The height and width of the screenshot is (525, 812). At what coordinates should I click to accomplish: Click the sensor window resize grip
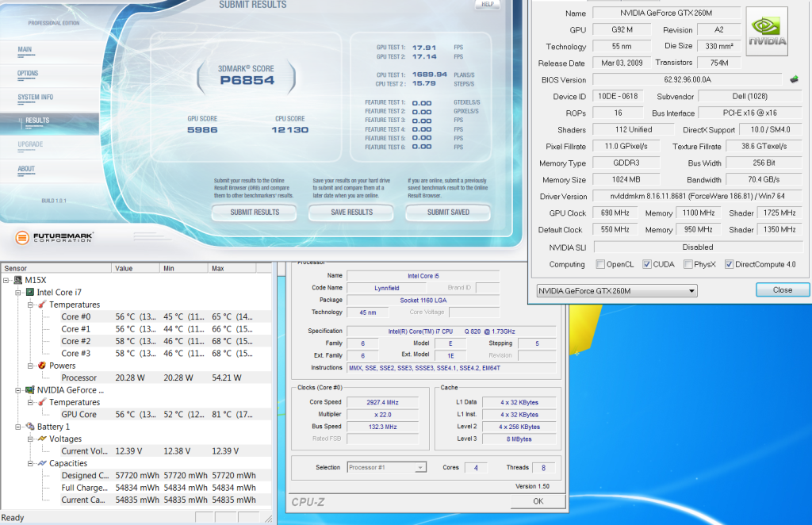point(268,519)
